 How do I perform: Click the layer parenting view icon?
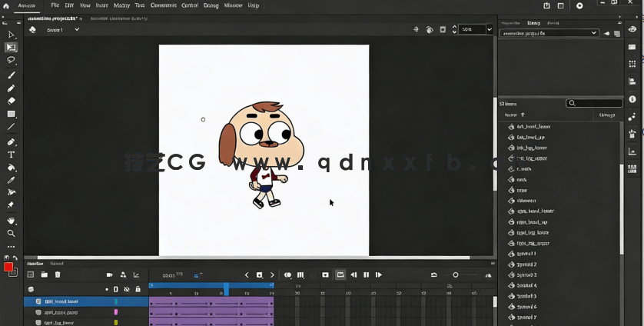[123, 274]
